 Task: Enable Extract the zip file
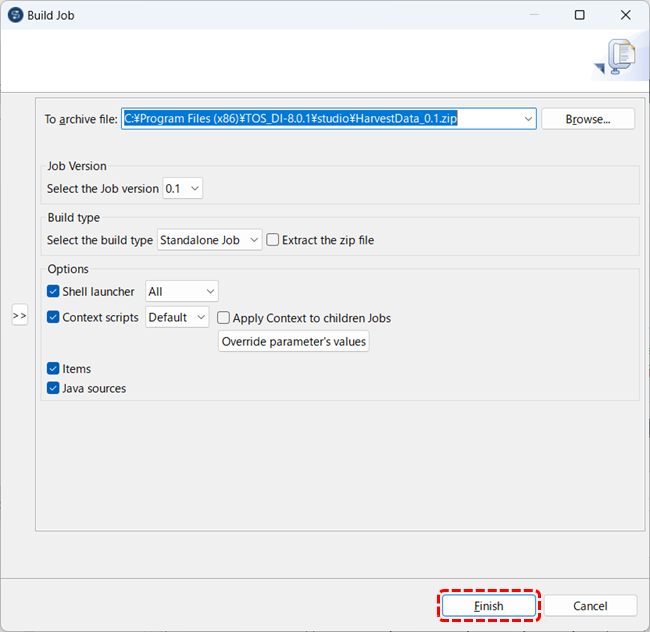272,240
